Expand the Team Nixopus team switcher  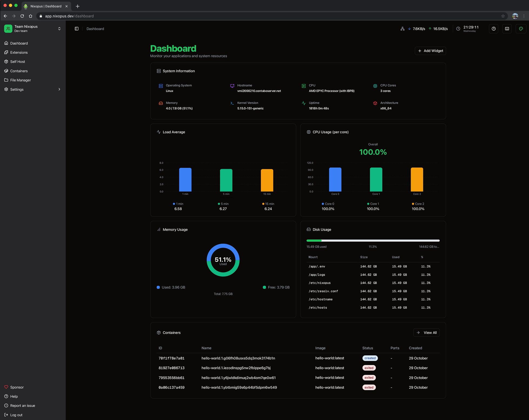[x=59, y=29]
